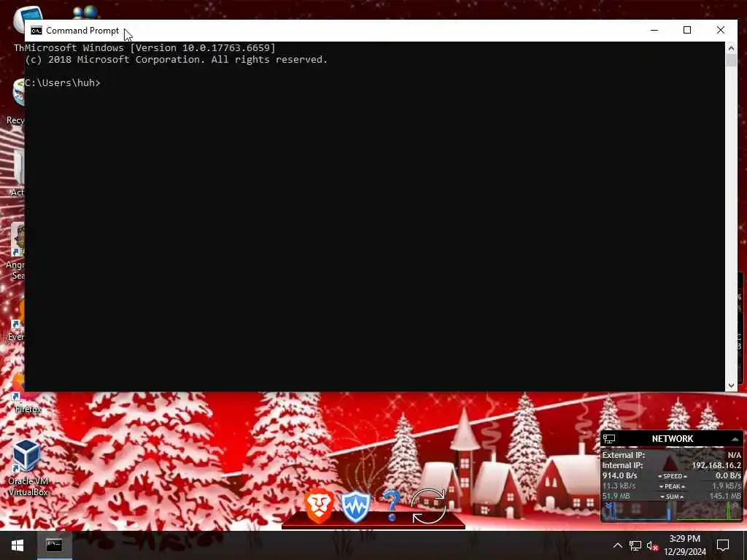Click the Microsoft Corporation copyright line
Image resolution: width=747 pixels, height=560 pixels.
pyautogui.click(x=177, y=60)
